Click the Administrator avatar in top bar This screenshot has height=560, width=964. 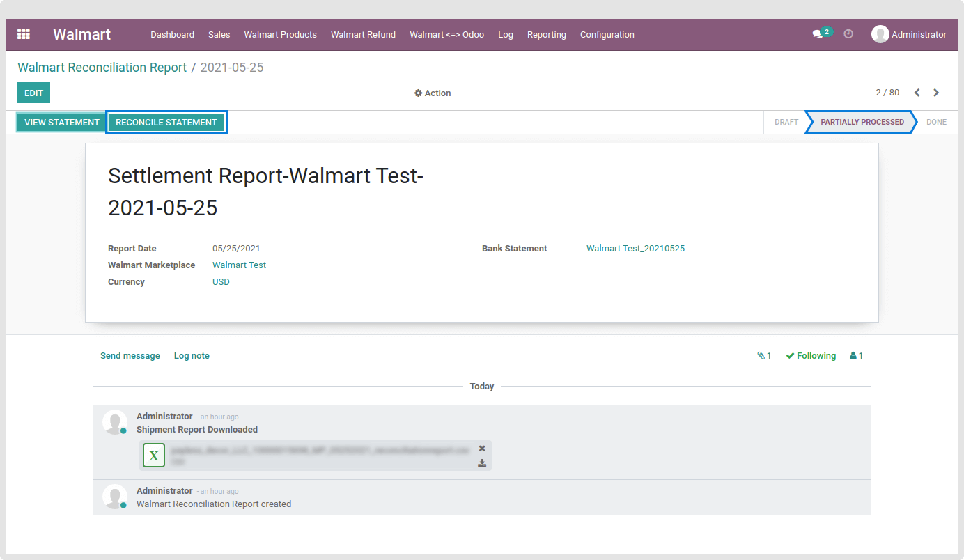tap(880, 34)
